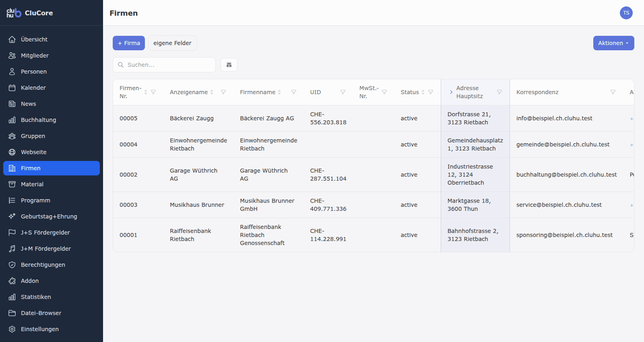Open Kalender in the sidebar
This screenshot has width=644, height=342.
[x=52, y=88]
